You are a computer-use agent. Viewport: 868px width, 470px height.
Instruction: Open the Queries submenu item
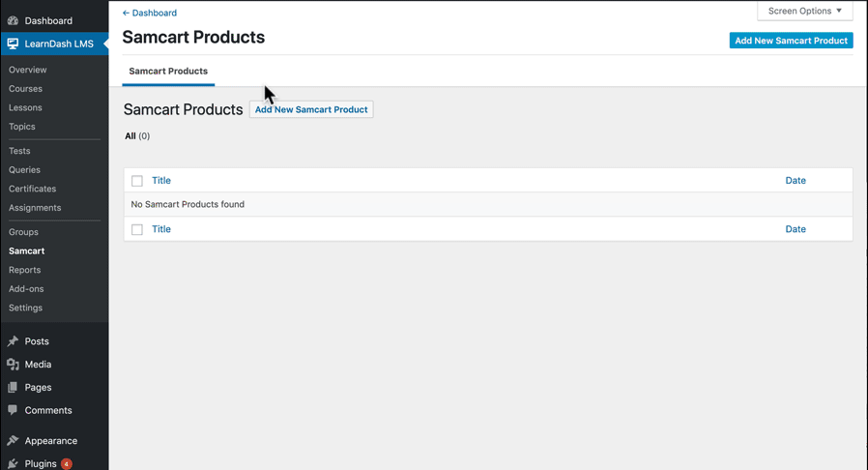click(24, 169)
